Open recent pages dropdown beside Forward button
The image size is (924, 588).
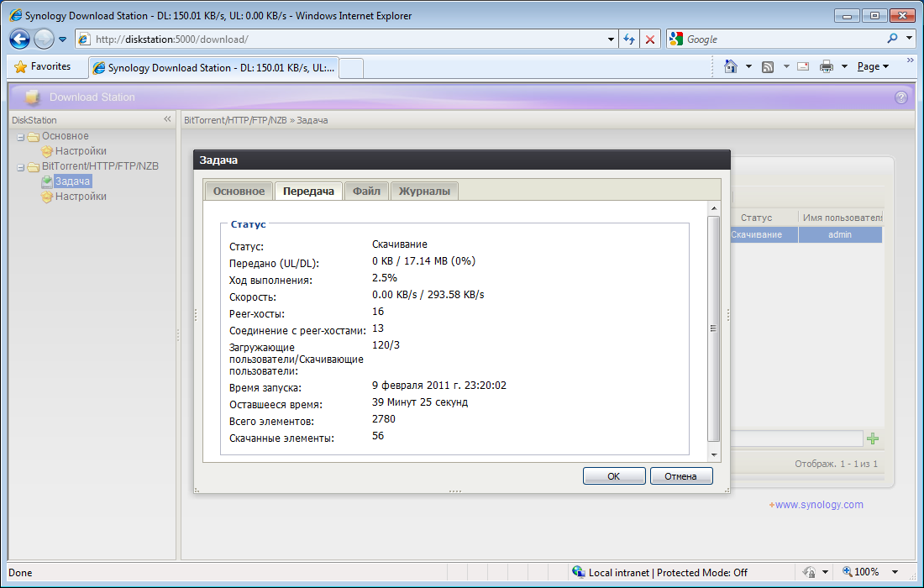point(62,39)
